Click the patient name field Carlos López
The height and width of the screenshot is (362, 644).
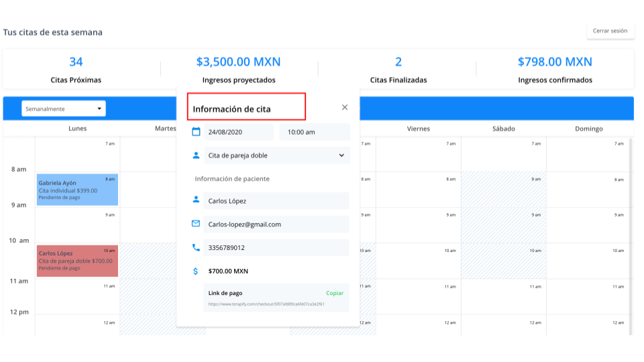click(276, 201)
